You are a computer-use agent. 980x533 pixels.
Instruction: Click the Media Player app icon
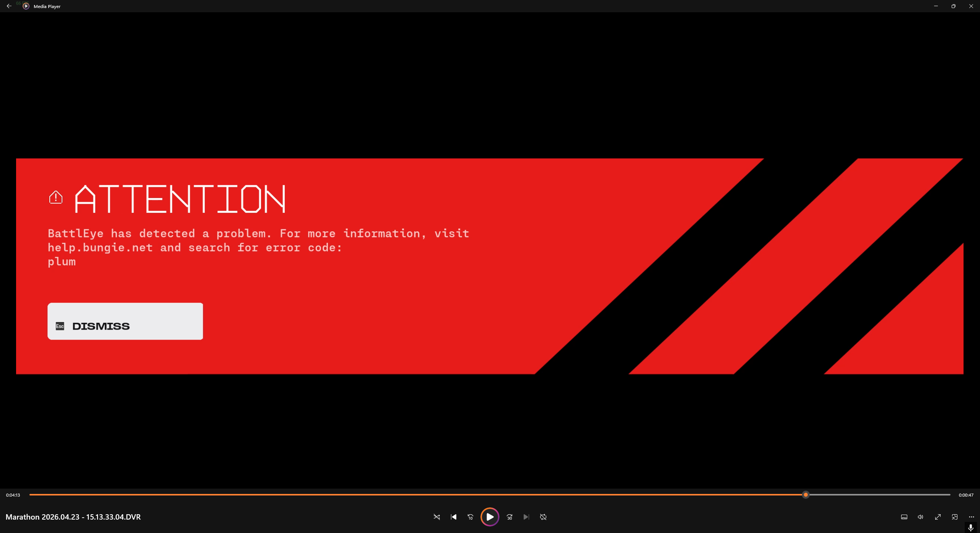coord(26,6)
